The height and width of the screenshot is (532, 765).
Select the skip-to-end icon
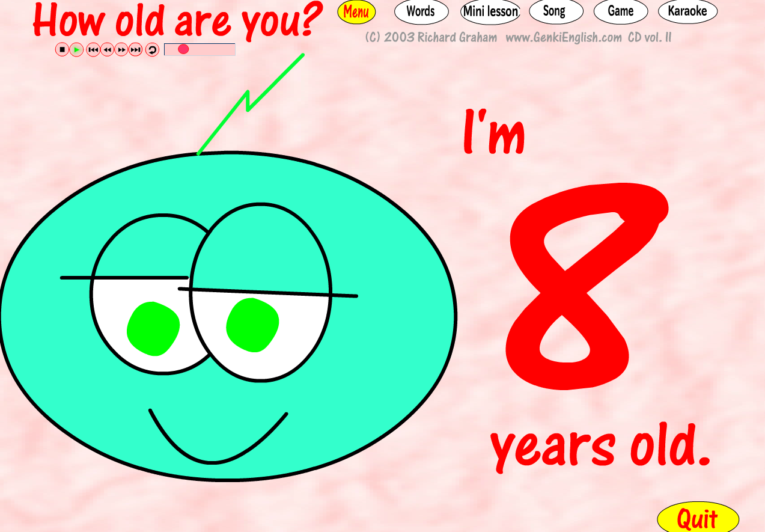click(x=135, y=50)
